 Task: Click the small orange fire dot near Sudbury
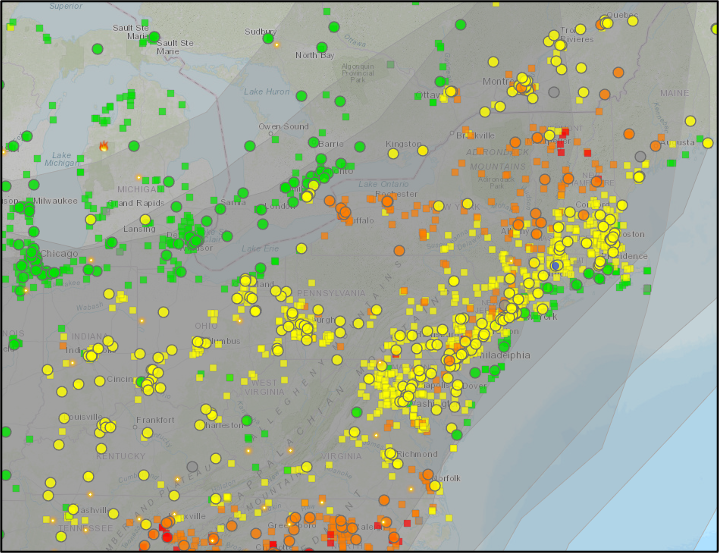(276, 43)
